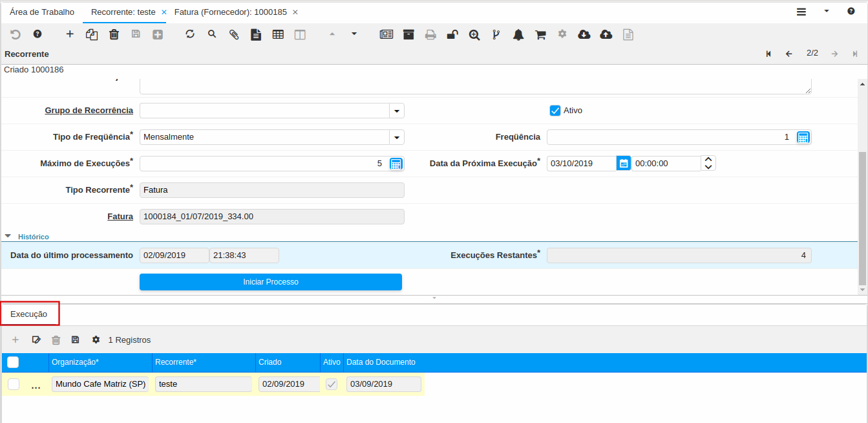This screenshot has height=423, width=868.
Task: Open the Zoom Across magnifier icon
Action: tap(474, 35)
